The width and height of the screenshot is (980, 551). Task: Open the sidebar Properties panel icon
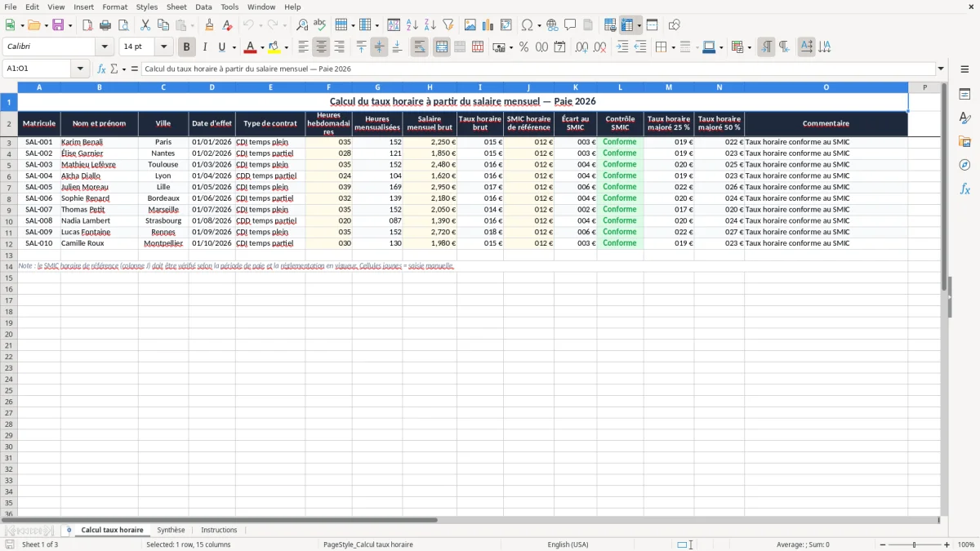[x=964, y=95]
